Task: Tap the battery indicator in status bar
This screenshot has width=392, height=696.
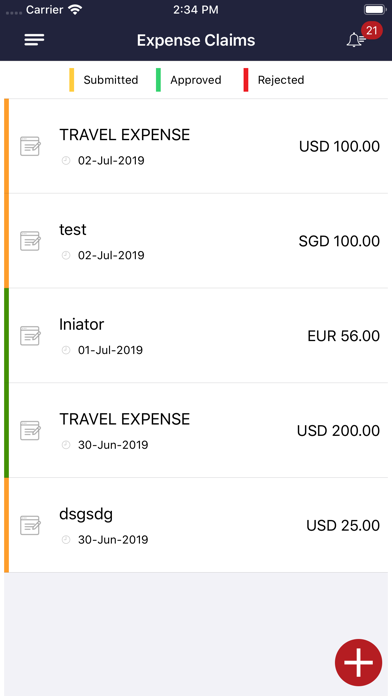Action: click(375, 10)
